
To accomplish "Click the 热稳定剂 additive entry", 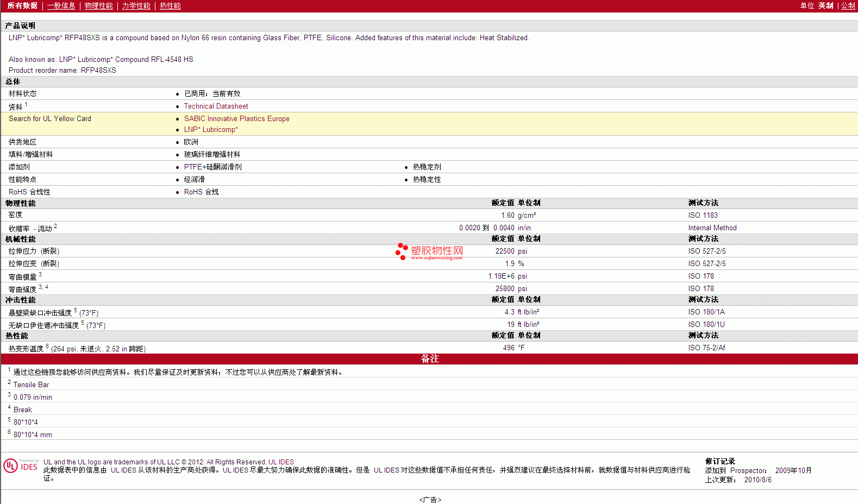I will [x=427, y=167].
